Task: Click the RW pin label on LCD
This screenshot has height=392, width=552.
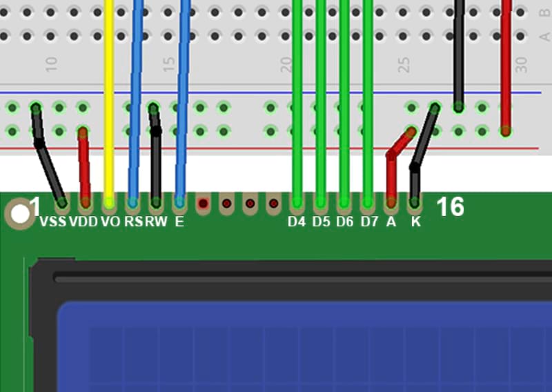Action: coord(157,222)
